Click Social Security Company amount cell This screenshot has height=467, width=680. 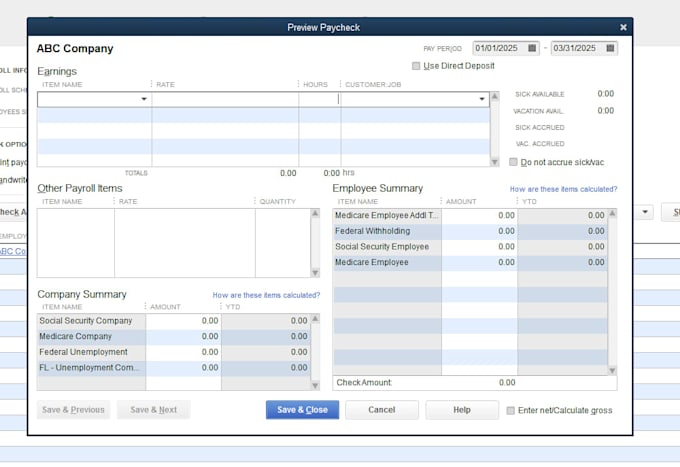click(x=183, y=321)
